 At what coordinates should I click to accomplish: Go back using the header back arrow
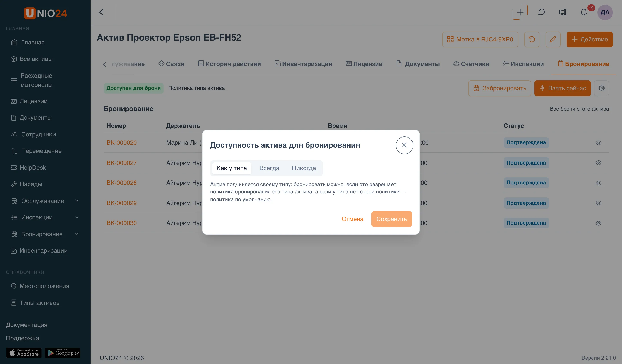click(101, 12)
